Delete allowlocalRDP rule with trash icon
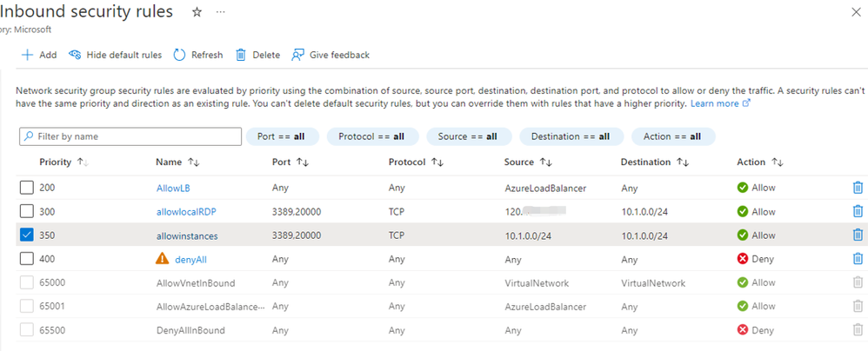Image resolution: width=868 pixels, height=351 pixels. pyautogui.click(x=858, y=211)
